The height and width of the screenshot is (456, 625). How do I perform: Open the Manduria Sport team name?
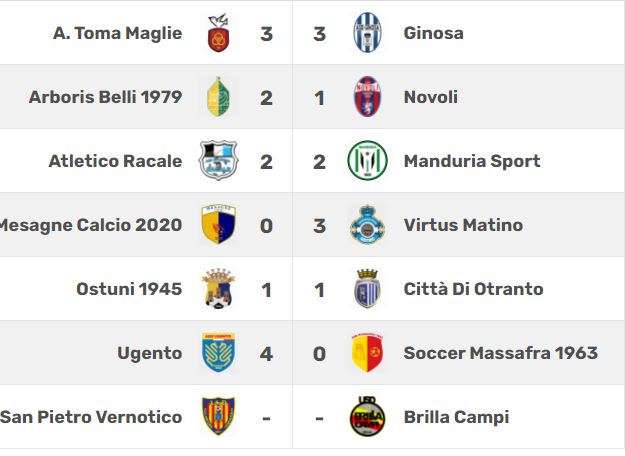coord(472,161)
